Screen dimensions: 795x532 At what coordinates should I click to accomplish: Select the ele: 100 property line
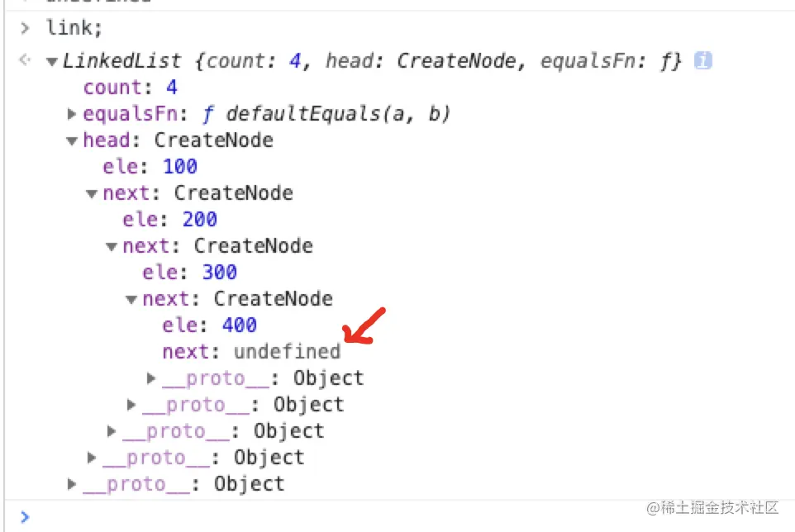coord(150,167)
